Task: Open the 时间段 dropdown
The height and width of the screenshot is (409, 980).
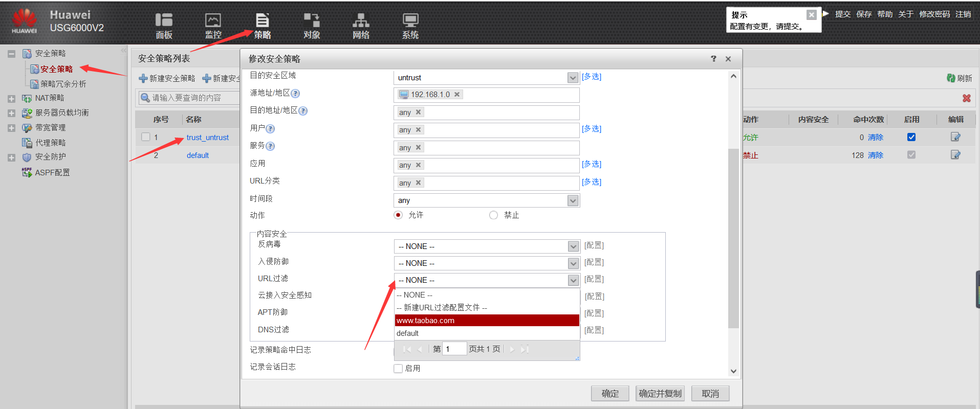Action: tap(573, 201)
